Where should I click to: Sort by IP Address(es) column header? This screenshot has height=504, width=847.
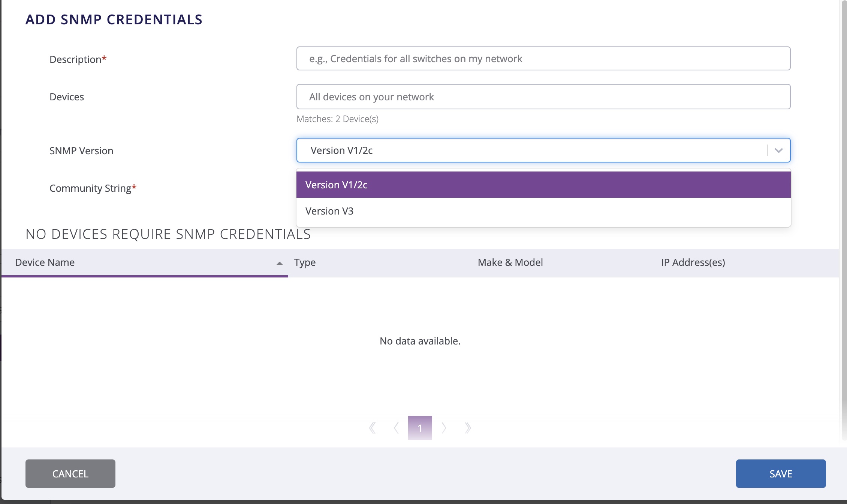[693, 262]
